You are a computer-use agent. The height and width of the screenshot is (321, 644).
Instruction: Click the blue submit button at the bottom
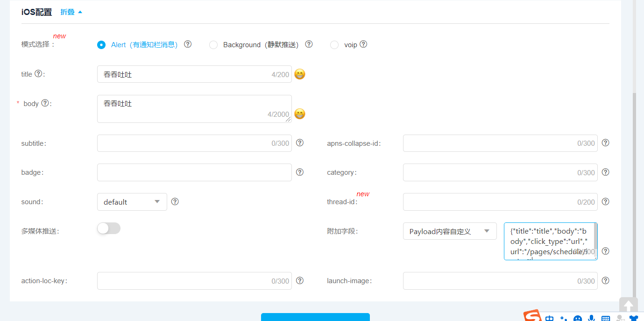(315, 319)
